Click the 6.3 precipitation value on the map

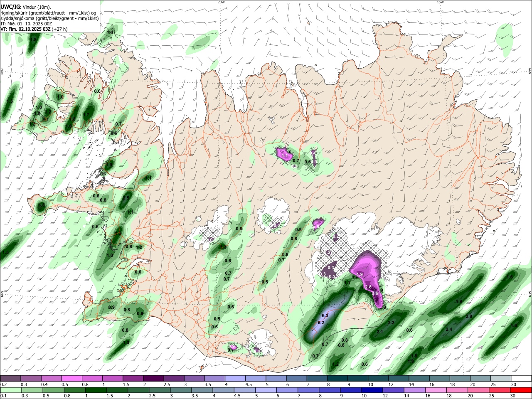click(325, 315)
